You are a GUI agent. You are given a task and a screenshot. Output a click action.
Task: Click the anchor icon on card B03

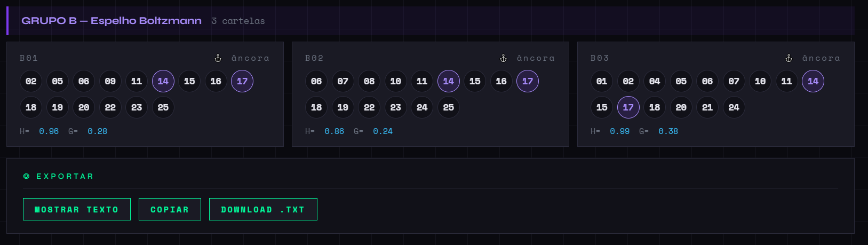[x=789, y=58]
